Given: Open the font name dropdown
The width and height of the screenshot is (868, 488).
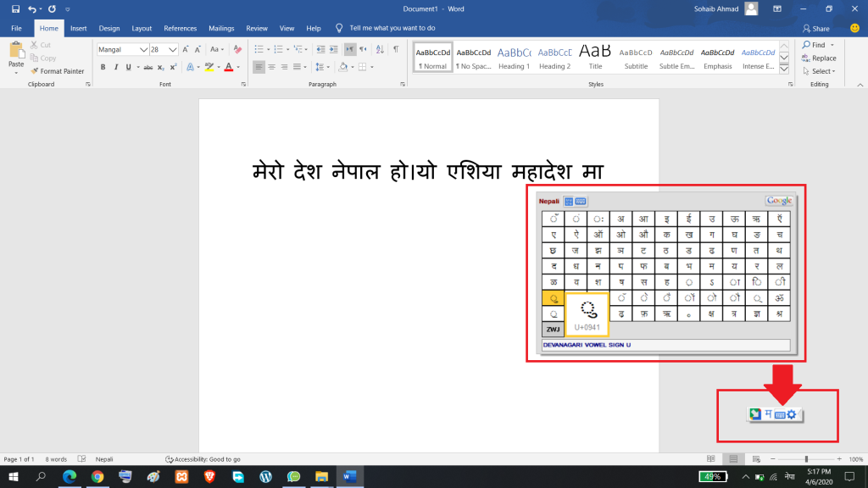Looking at the screenshot, I should pos(143,49).
